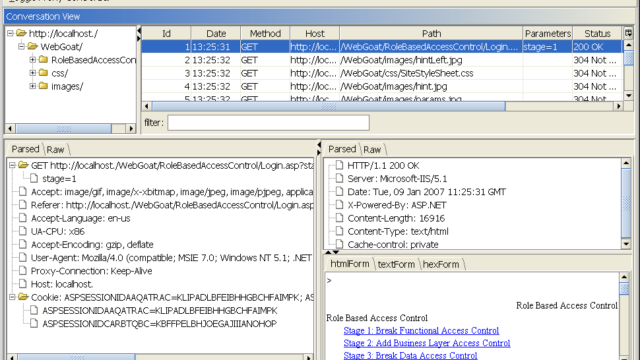
Task: Sort conversations by the Id column header
Action: (167, 33)
